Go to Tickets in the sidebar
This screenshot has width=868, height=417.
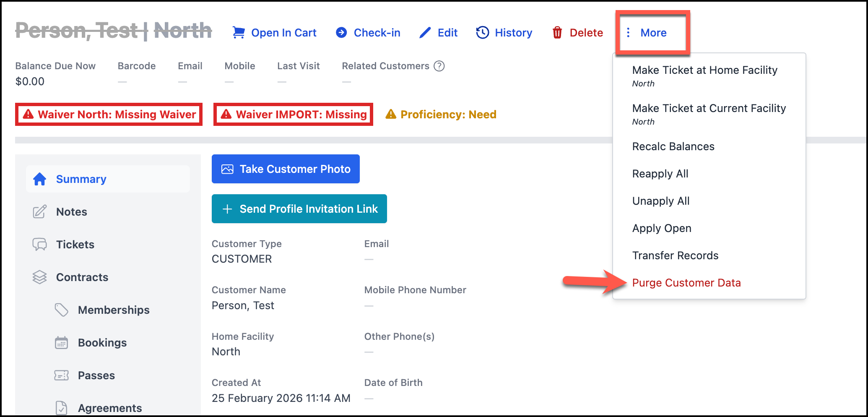tap(75, 245)
